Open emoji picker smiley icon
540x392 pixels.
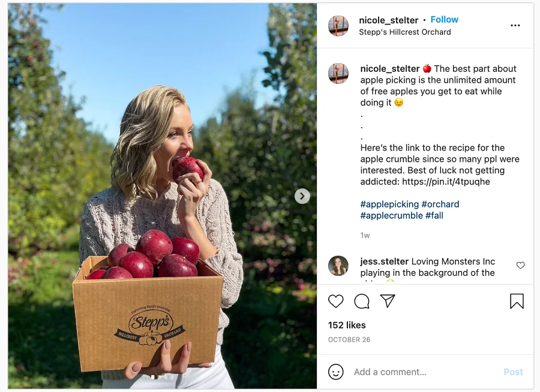336,372
